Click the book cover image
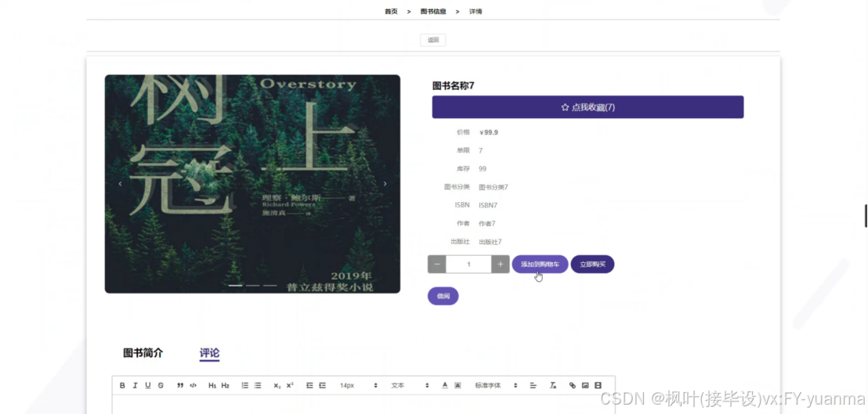This screenshot has width=868, height=414. click(252, 184)
